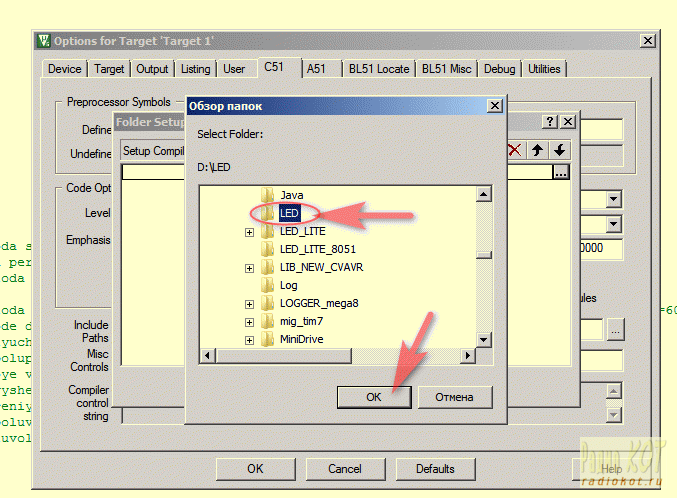Select the Log folder
Image resolution: width=677 pixels, height=498 pixels.
tap(288, 285)
